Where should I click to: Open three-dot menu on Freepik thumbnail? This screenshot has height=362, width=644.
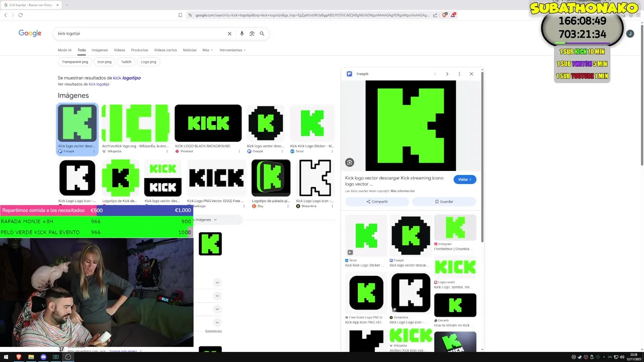tap(94, 151)
